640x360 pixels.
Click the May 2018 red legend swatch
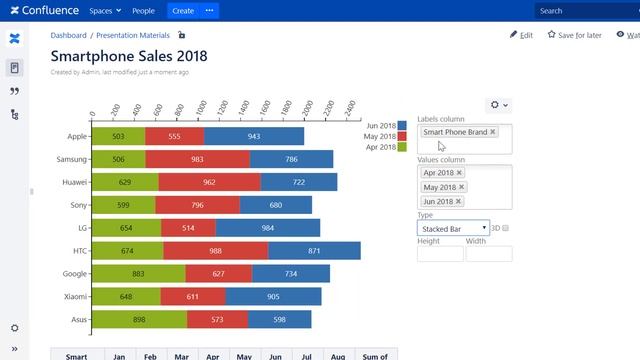(402, 136)
